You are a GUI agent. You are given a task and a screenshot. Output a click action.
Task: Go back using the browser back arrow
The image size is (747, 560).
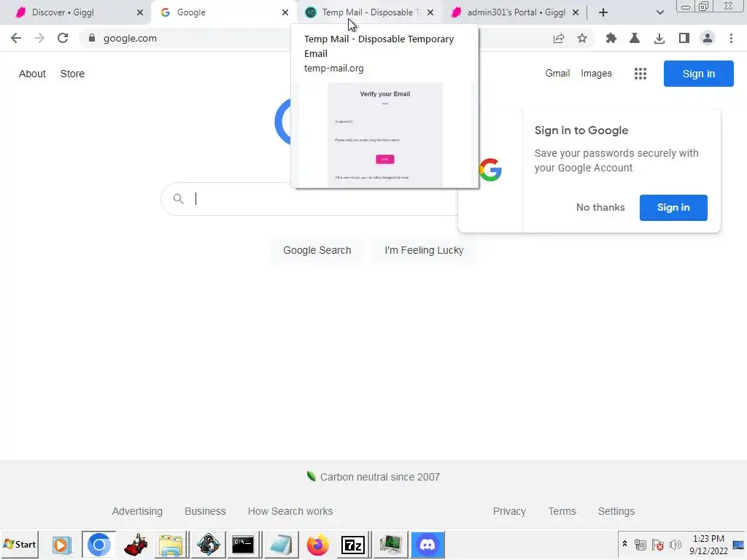(16, 38)
